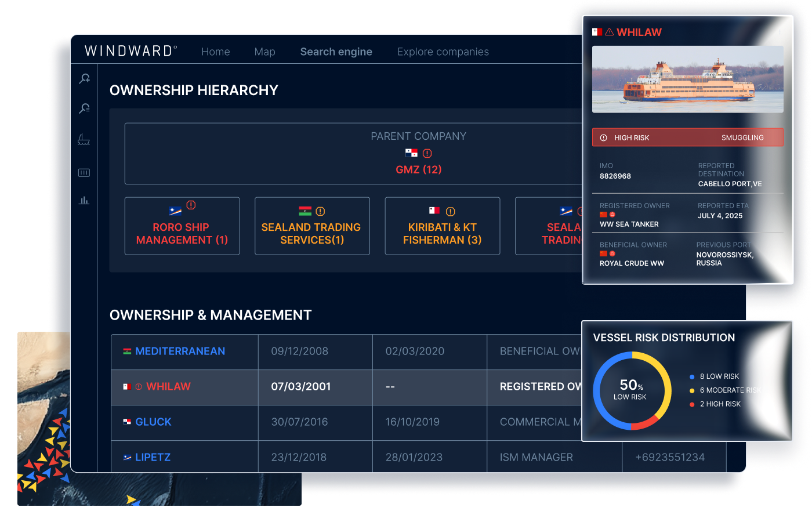This screenshot has height=522, width=812.
Task: Click the 50% low risk donut chart
Action: point(632,390)
